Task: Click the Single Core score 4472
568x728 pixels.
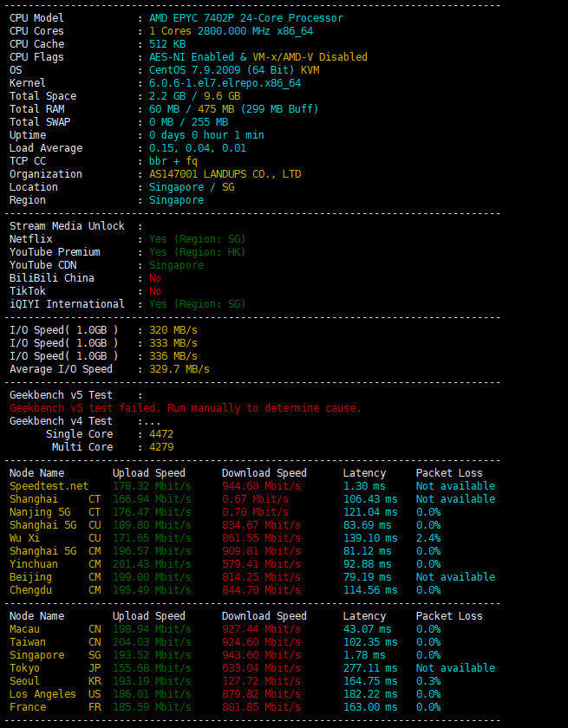Action: tap(161, 434)
